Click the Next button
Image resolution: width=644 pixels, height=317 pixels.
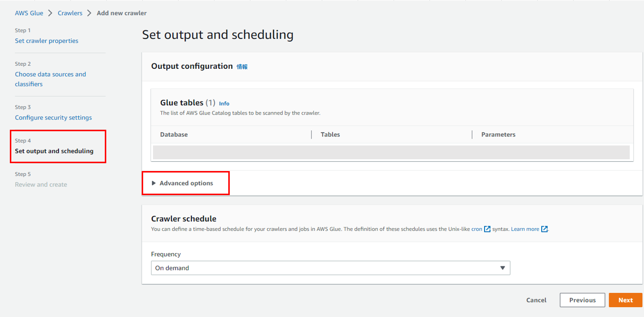click(x=625, y=300)
